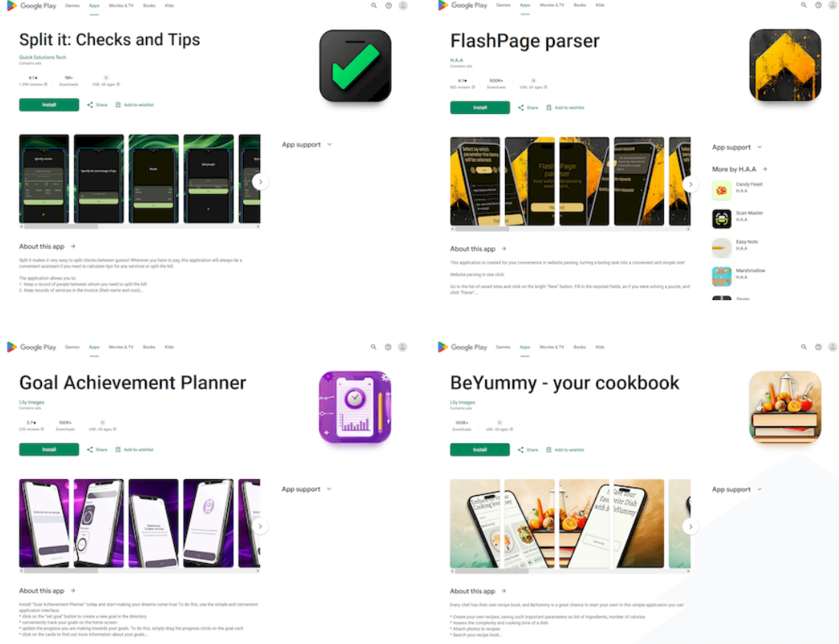Click search icon on FlashPage parser page
Screen dimensions: 839x644
coord(803,5)
